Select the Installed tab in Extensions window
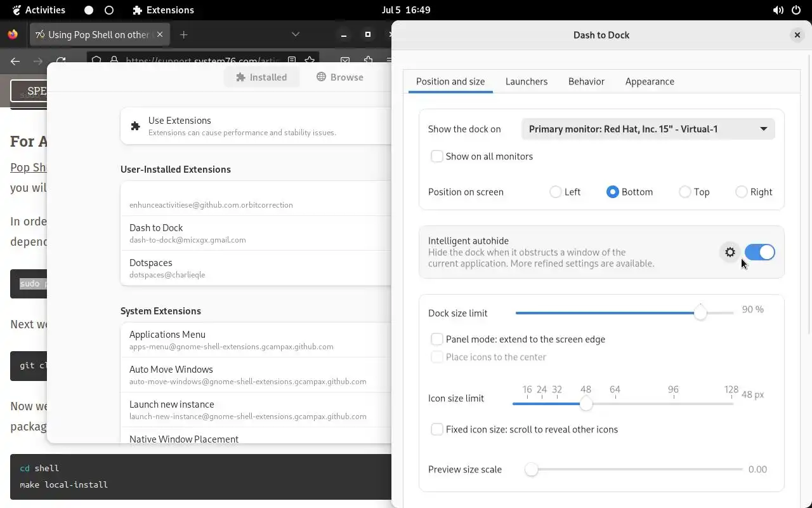812x508 pixels. click(261, 77)
